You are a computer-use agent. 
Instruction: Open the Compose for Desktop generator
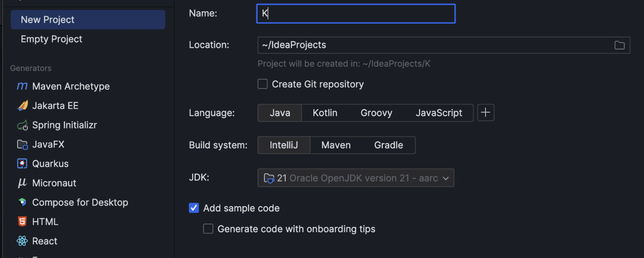click(x=80, y=202)
